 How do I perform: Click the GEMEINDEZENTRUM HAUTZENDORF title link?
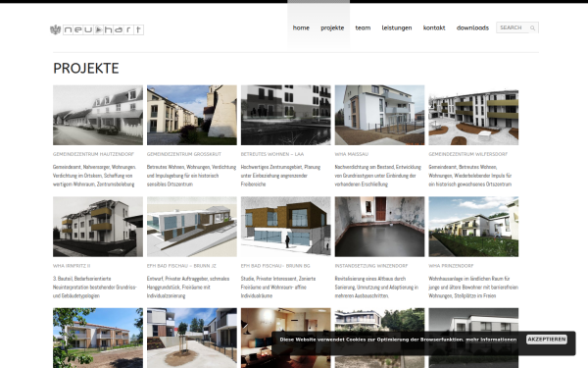[x=93, y=154]
